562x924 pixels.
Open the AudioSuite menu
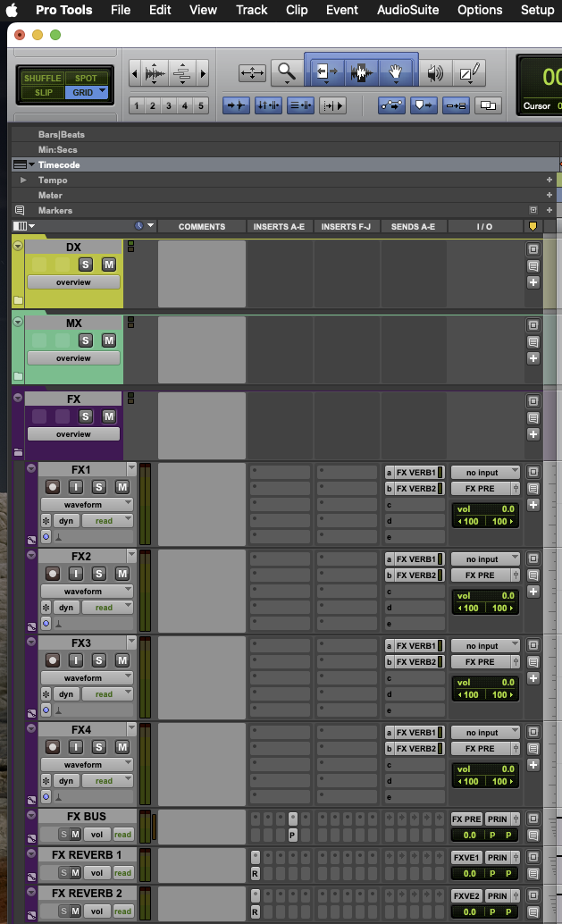tap(407, 10)
